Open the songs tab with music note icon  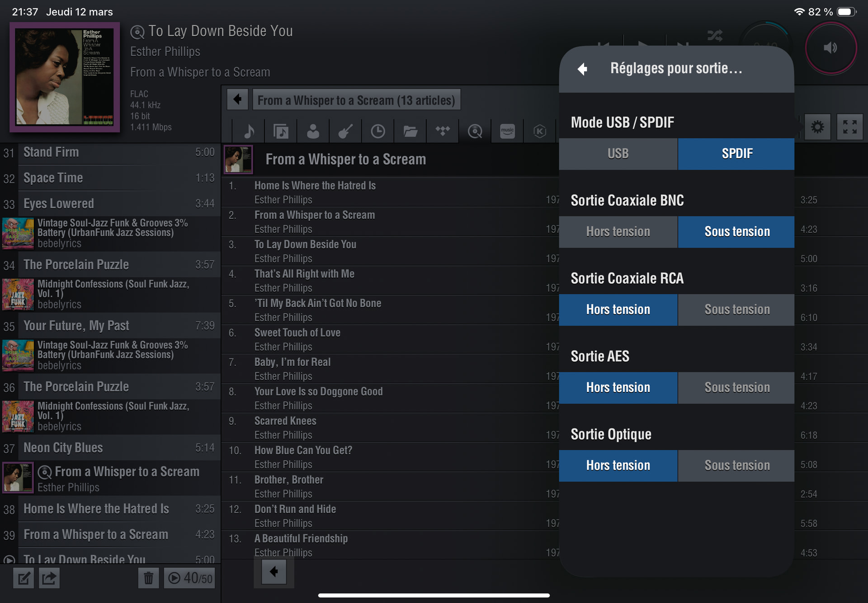249,132
